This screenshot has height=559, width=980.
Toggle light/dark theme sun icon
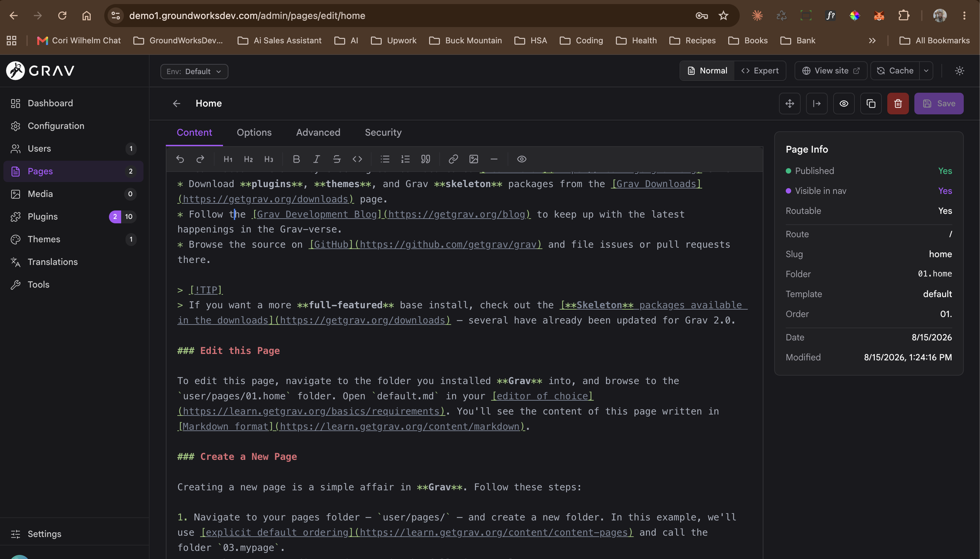pyautogui.click(x=959, y=71)
